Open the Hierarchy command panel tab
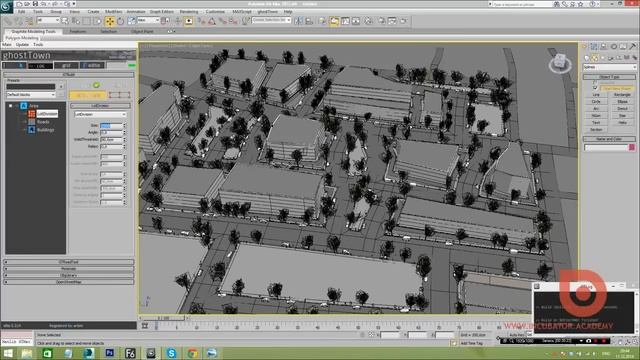This screenshot has width=640, height=360. (604, 47)
